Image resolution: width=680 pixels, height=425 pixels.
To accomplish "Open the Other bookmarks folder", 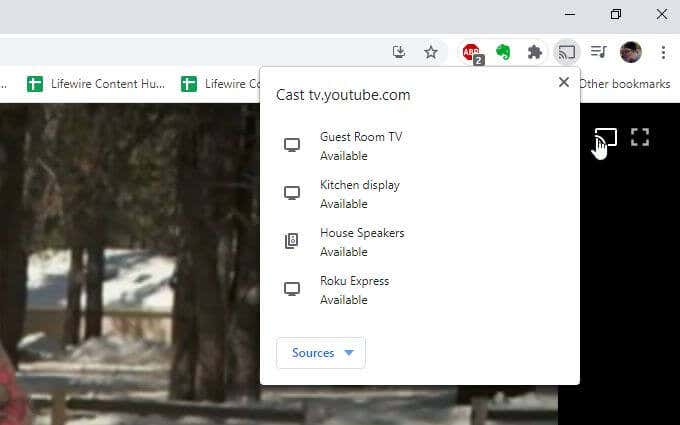I will (624, 84).
